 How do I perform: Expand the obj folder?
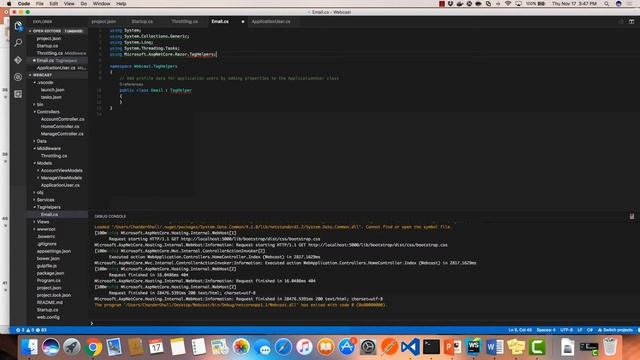coord(40,193)
